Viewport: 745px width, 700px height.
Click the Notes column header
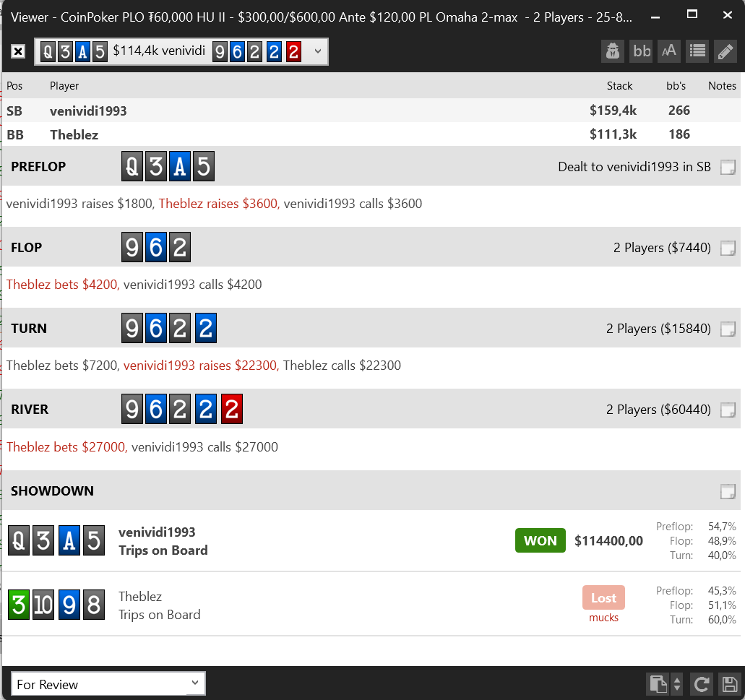722,85
